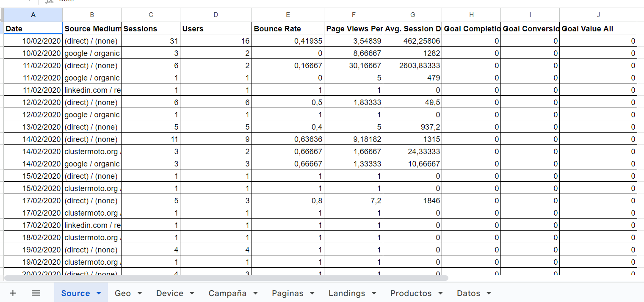Click the cell containing 49,5
The width and height of the screenshot is (644, 302).
click(x=412, y=103)
